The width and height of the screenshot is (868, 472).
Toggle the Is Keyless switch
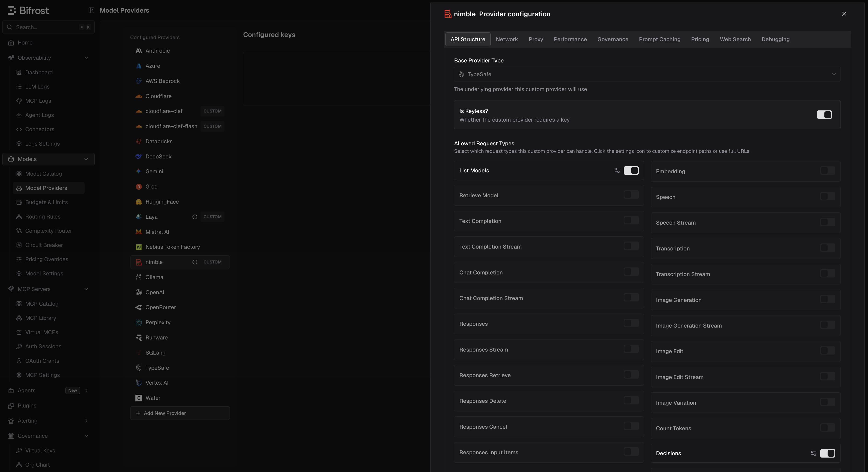(x=824, y=115)
